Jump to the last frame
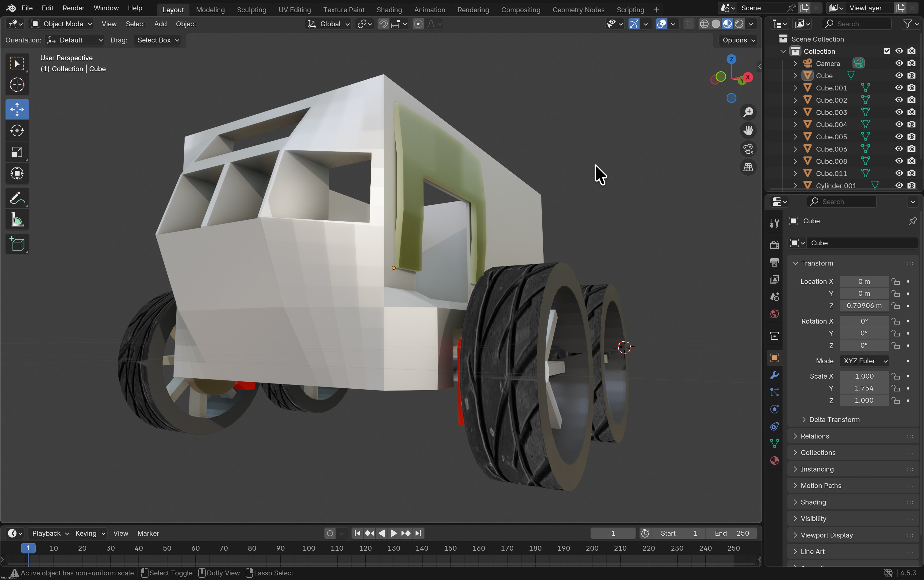 [418, 533]
